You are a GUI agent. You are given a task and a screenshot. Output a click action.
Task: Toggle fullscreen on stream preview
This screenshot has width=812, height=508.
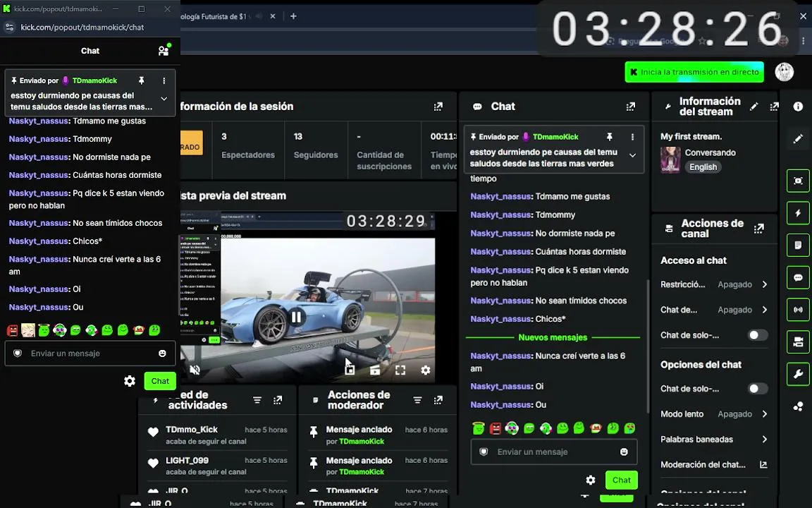[400, 370]
